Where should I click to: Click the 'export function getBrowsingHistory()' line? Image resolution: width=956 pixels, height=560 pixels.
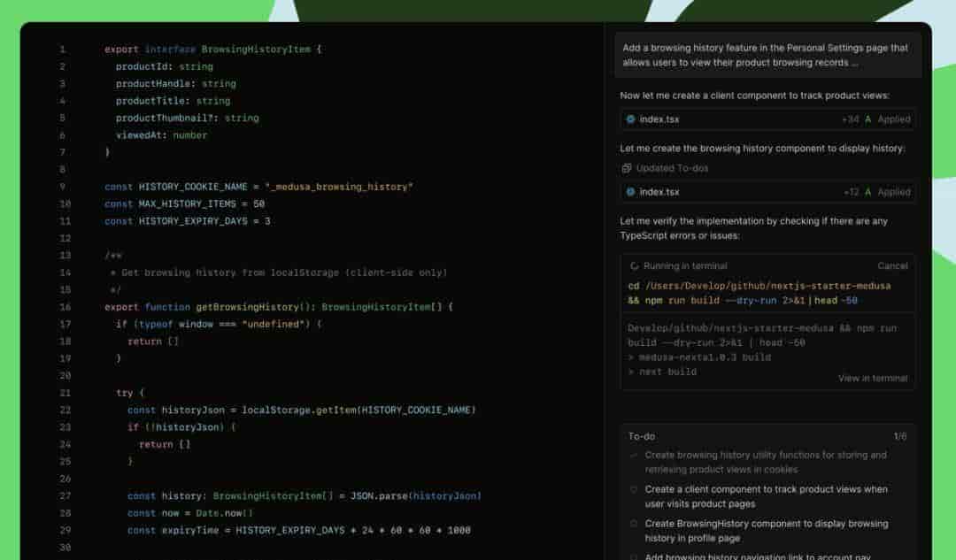(279, 307)
